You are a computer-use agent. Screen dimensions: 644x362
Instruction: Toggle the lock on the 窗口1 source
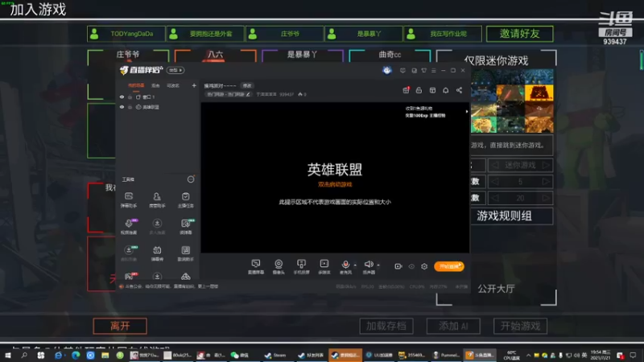click(130, 97)
